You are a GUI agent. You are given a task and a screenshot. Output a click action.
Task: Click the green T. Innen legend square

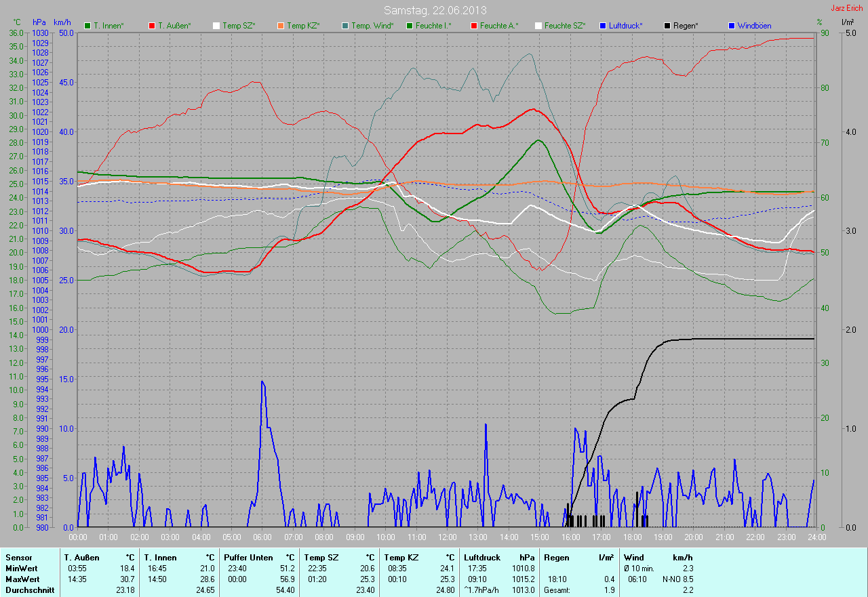coord(87,26)
